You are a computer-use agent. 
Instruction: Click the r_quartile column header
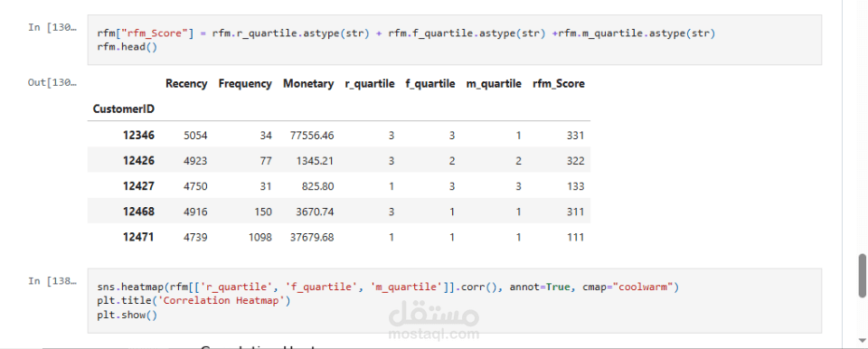coord(369,84)
